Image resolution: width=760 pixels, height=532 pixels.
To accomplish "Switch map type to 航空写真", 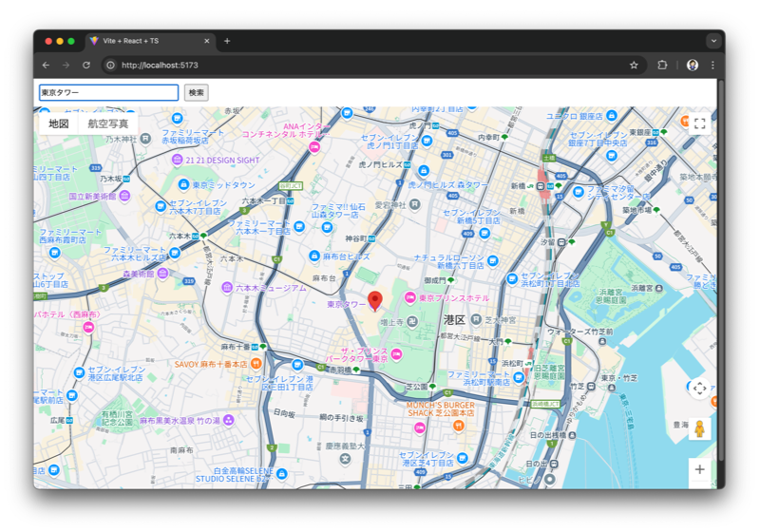I will [107, 123].
